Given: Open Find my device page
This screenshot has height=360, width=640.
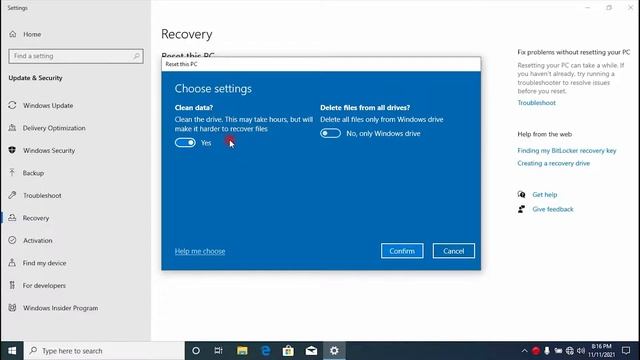Looking at the screenshot, I should click(44, 263).
